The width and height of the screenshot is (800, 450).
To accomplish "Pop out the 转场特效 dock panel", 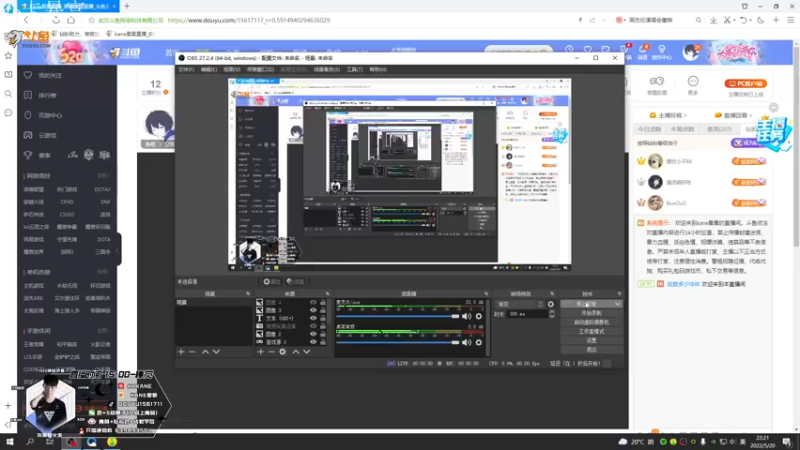I will pos(552,294).
